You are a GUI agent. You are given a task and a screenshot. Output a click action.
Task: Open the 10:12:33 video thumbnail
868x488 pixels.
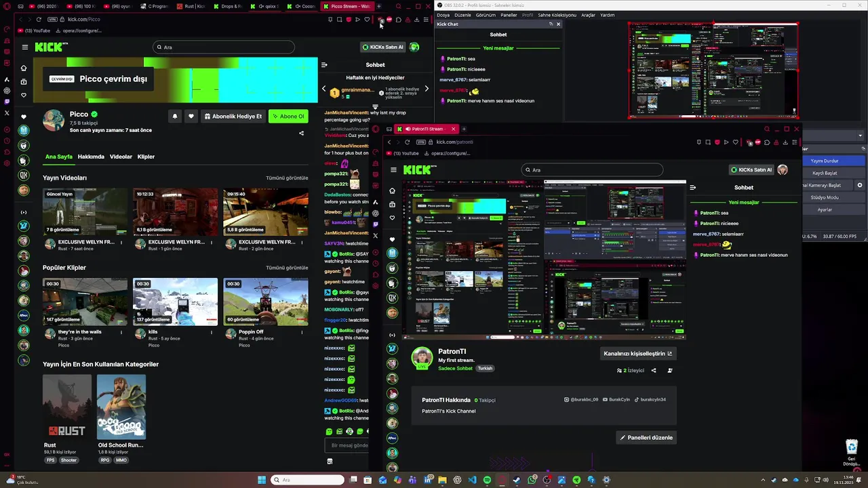click(175, 212)
